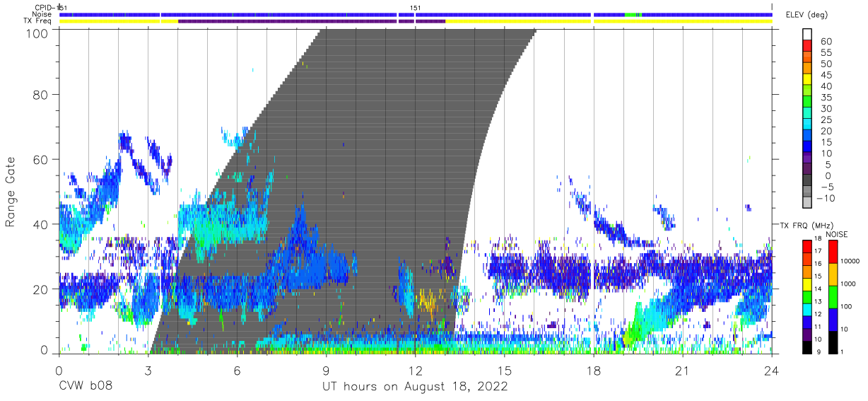Click the '21' tick on the UT hours axis
Image resolution: width=868 pixels, height=401 pixels.
click(683, 371)
